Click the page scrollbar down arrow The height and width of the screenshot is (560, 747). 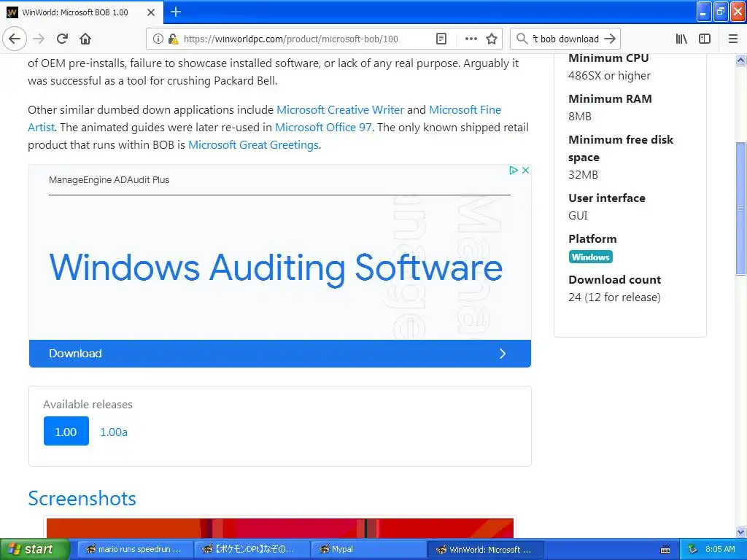click(x=740, y=532)
